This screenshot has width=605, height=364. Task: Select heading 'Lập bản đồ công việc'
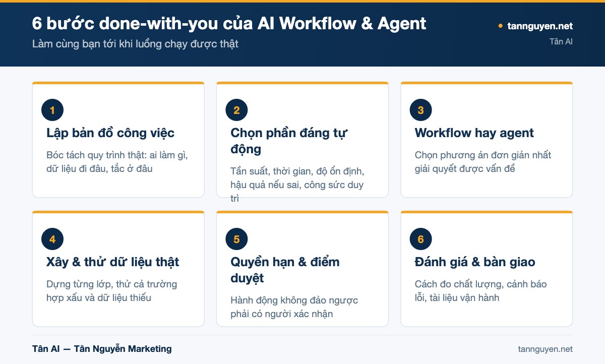point(110,133)
